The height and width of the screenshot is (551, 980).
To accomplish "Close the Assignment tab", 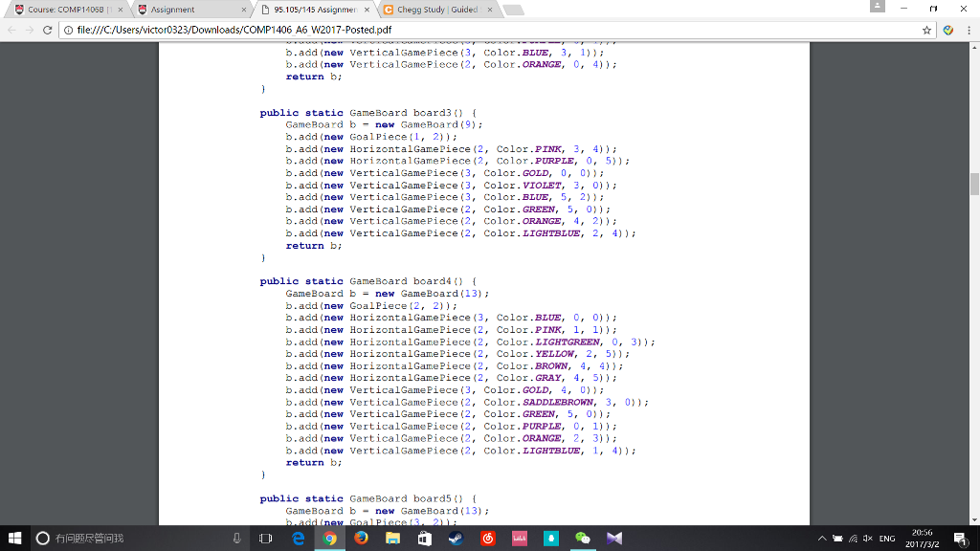I will pos(243,10).
